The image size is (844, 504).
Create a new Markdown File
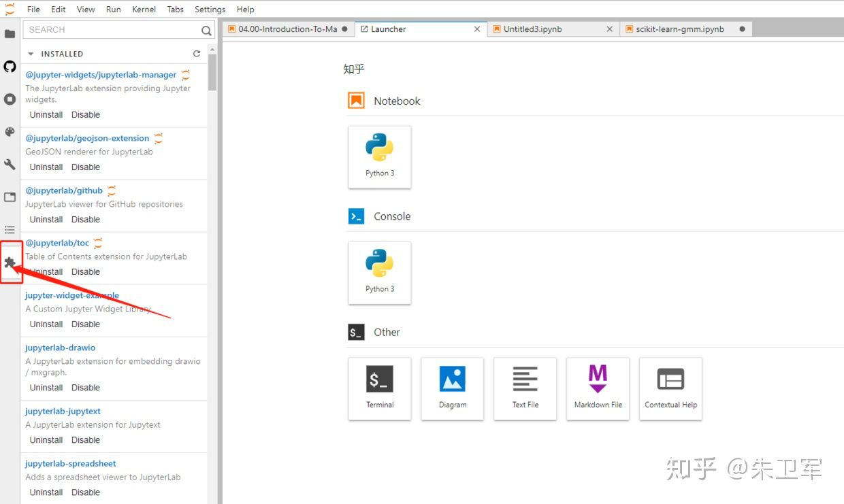598,388
